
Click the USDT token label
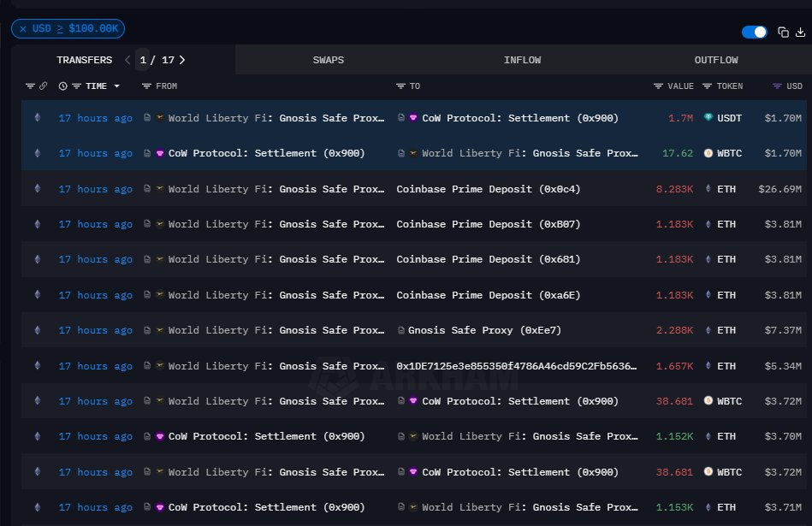[729, 118]
